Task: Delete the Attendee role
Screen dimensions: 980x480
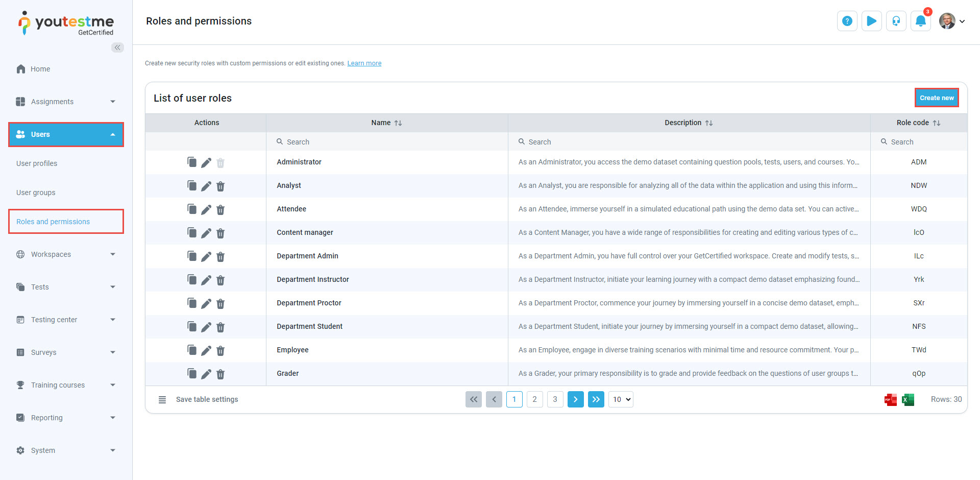Action: (x=220, y=209)
